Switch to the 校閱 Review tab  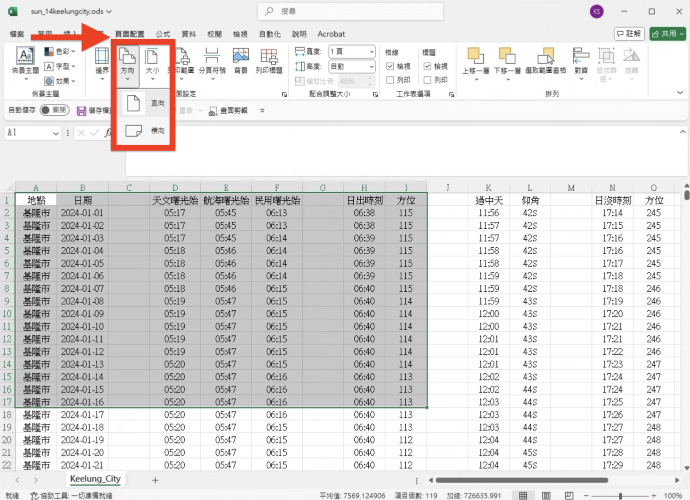tap(215, 34)
